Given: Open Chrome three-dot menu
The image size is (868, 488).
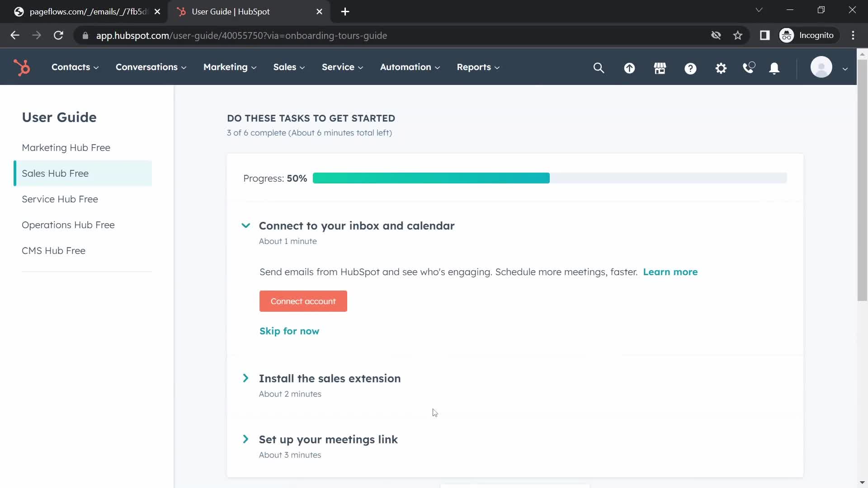Looking at the screenshot, I should click(853, 35).
